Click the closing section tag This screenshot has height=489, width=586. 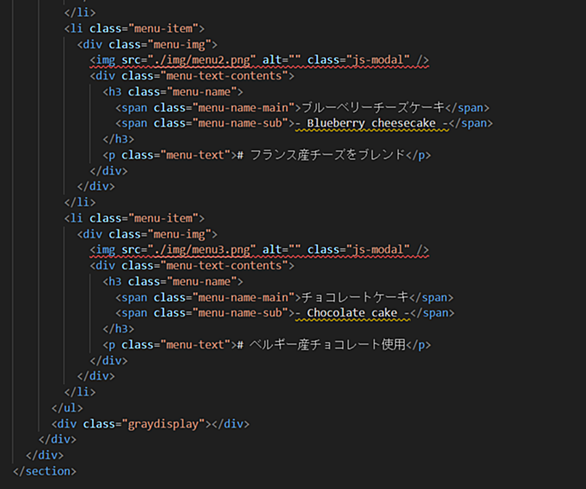point(44,471)
